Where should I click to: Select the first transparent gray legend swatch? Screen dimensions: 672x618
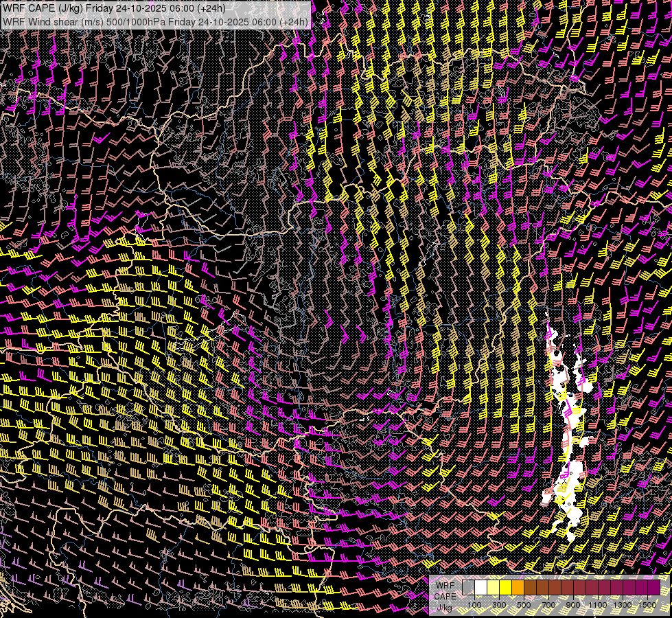tap(468, 587)
